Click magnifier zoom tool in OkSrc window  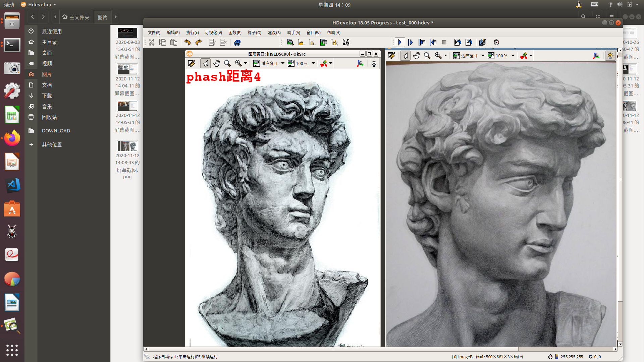227,63
